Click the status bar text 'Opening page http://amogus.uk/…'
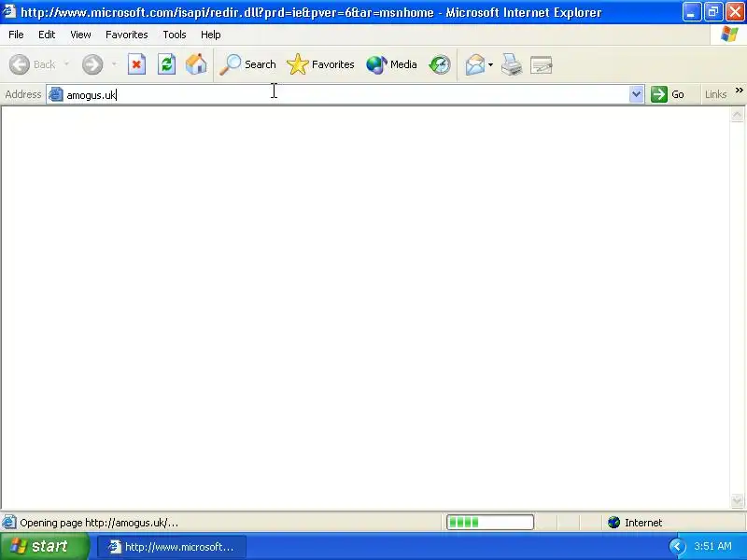This screenshot has height=560, width=747. (x=99, y=523)
